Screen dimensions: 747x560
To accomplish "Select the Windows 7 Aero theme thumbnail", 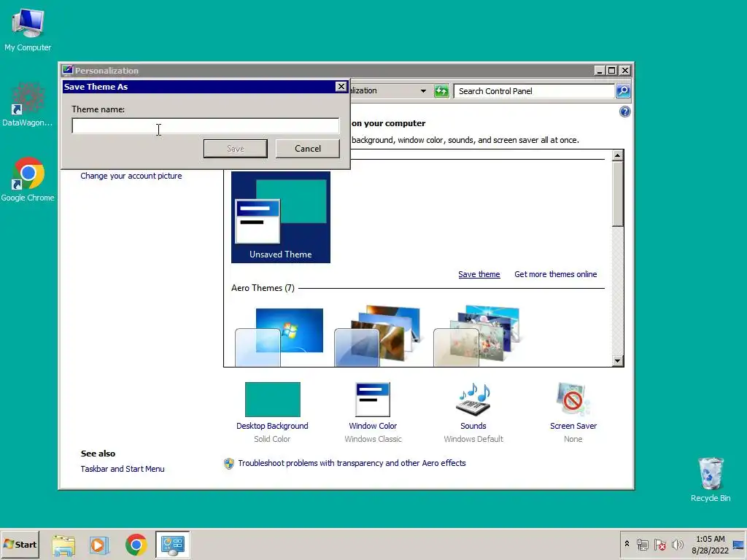I will coord(280,335).
